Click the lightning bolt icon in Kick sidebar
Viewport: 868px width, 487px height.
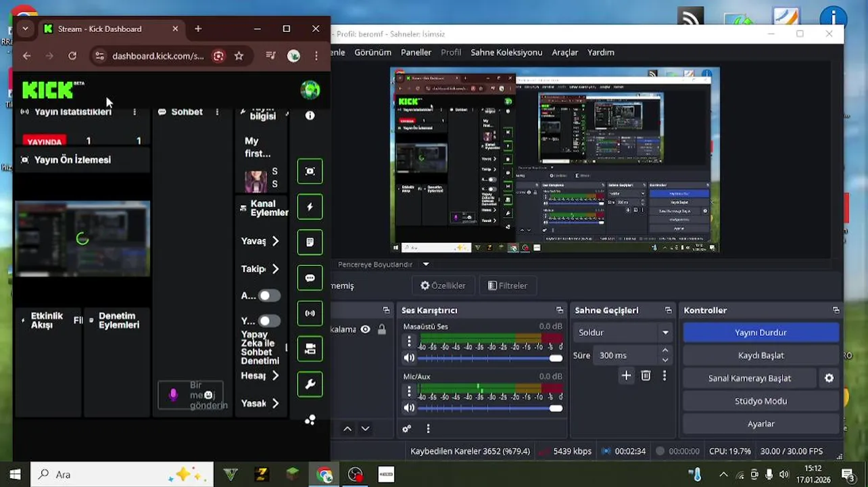point(310,207)
